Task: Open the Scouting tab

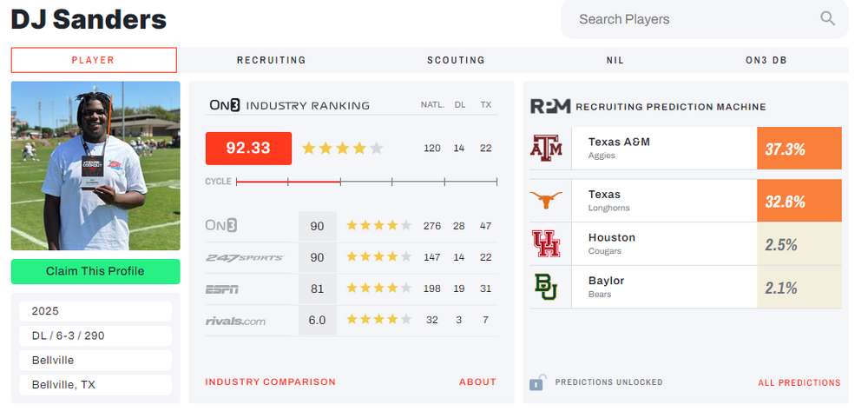Action: 456,61
